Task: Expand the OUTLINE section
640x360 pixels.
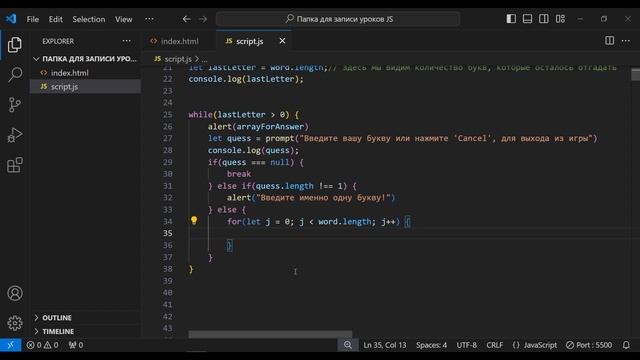Action: 85,317
